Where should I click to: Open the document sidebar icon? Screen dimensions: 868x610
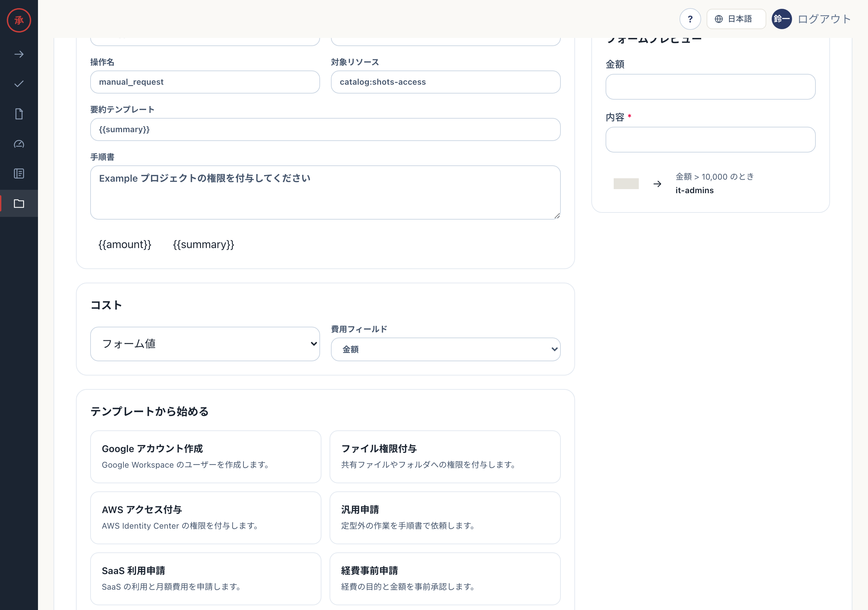[x=19, y=114]
